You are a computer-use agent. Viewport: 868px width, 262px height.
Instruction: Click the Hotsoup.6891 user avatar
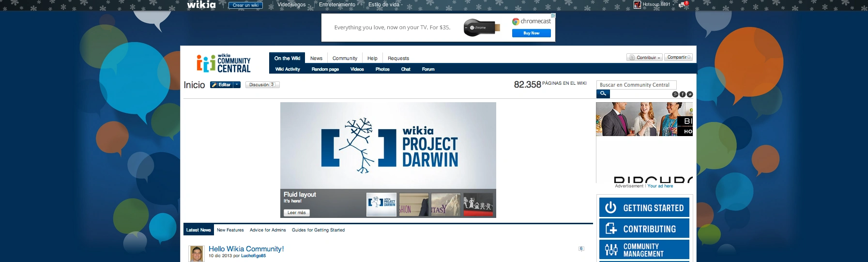[637, 5]
